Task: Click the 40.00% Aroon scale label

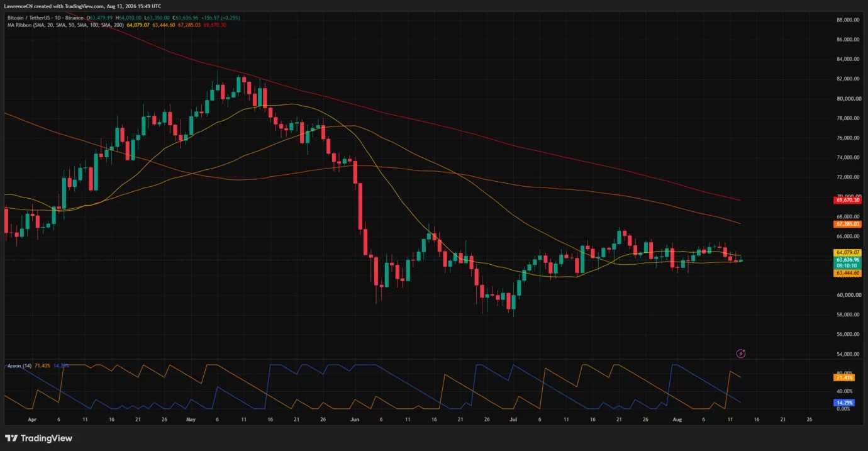Action: point(844,391)
